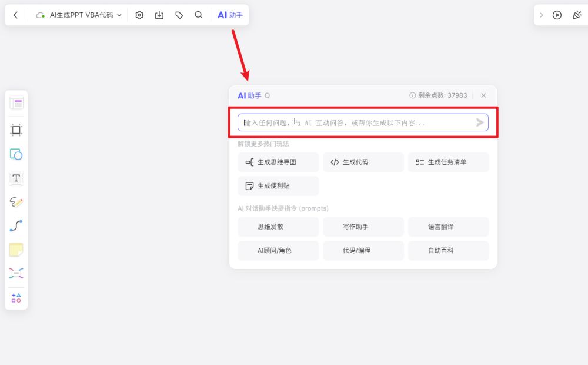
Task: Select the Connector line tool
Action: point(16,225)
